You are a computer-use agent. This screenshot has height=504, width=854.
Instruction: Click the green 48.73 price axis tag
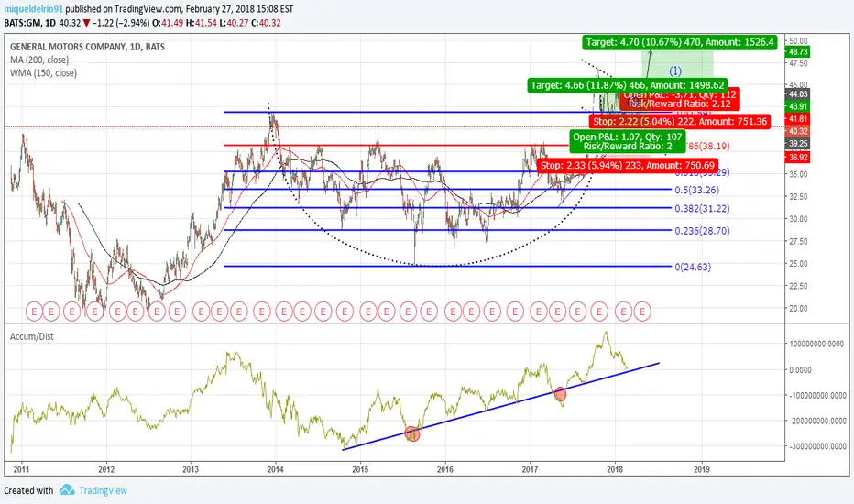[798, 51]
